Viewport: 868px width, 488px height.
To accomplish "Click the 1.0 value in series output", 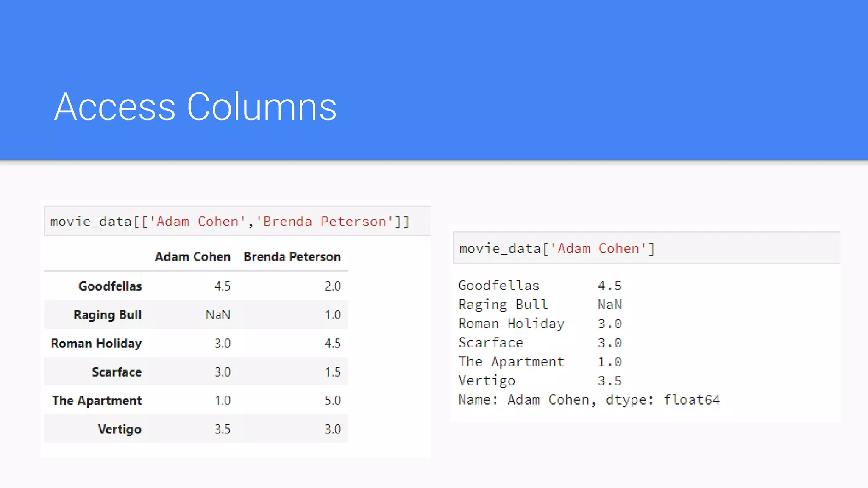I will coord(609,362).
